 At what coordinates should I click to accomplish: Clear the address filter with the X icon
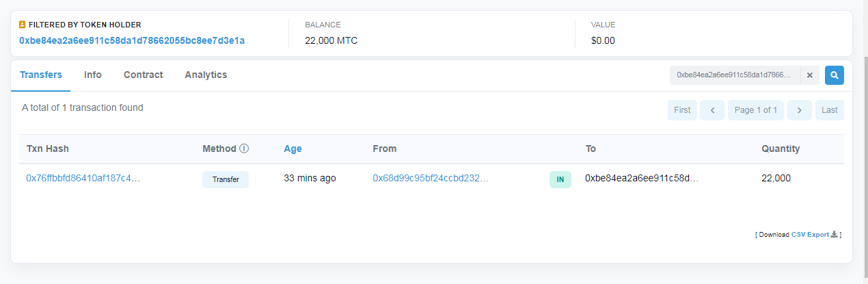pos(809,75)
